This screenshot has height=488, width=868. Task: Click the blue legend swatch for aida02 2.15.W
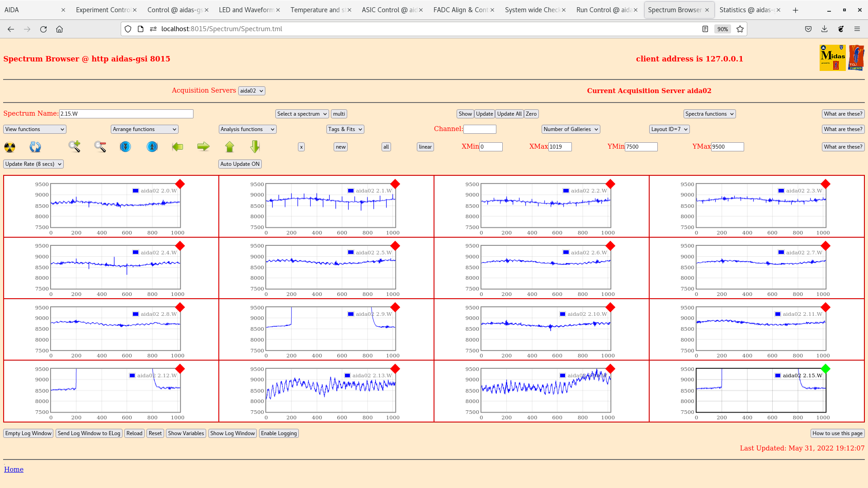pyautogui.click(x=778, y=375)
